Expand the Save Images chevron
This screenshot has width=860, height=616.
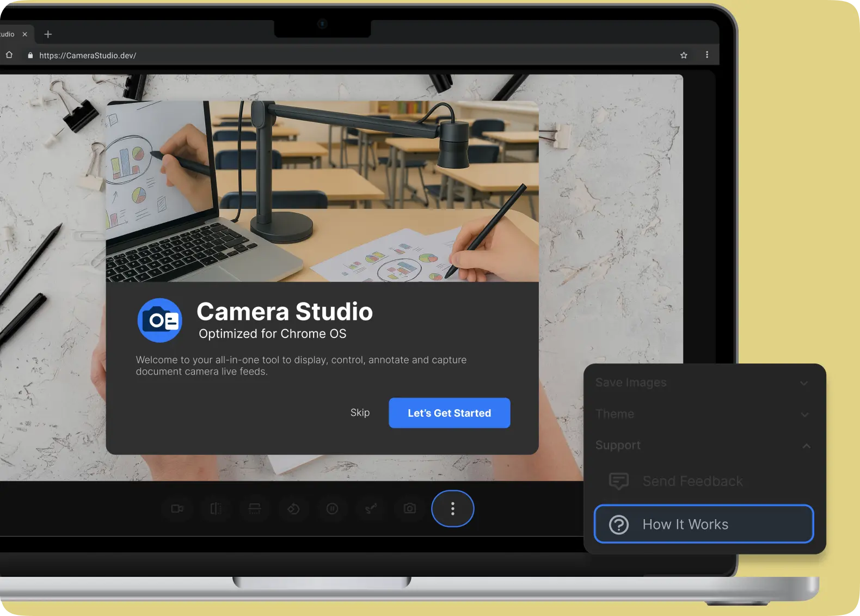click(804, 383)
